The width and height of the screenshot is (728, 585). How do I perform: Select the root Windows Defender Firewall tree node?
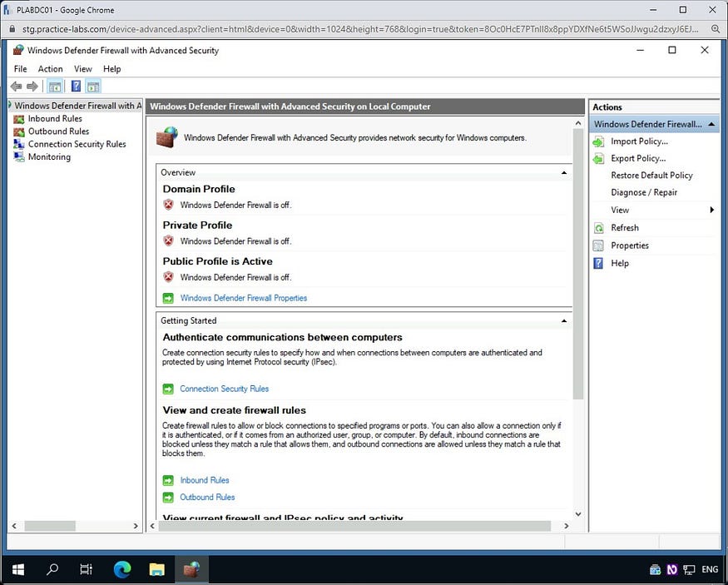[x=77, y=106]
